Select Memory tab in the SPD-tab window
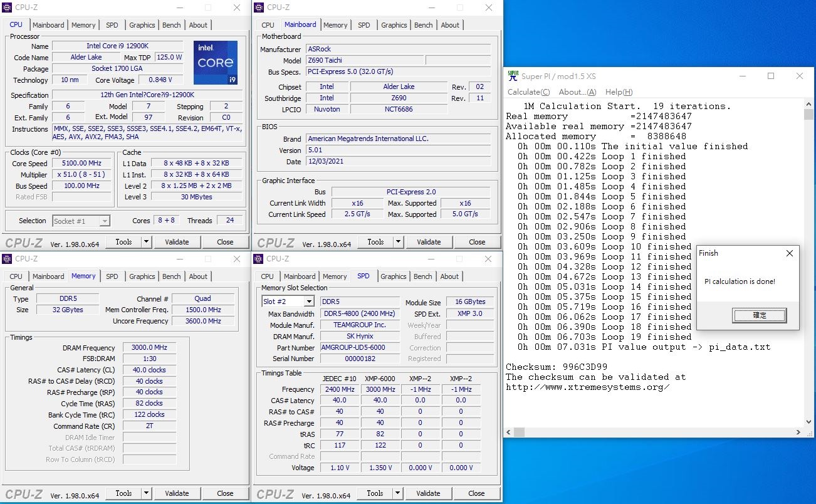This screenshot has width=816, height=504. point(335,276)
